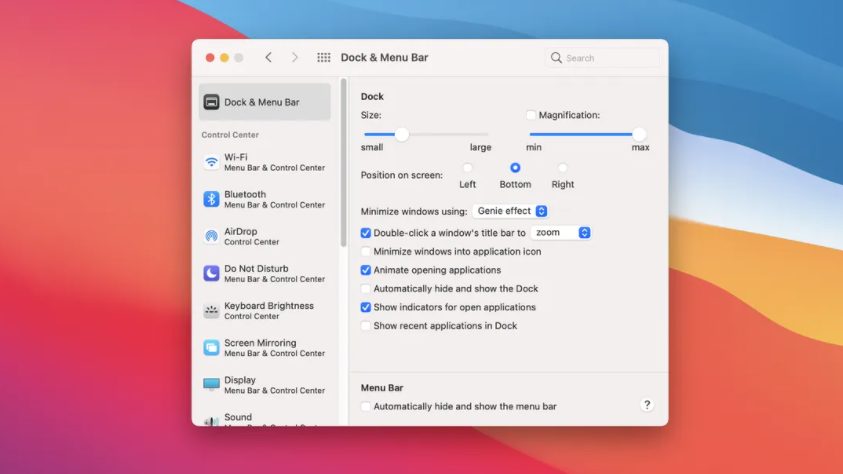Select Right dock position radio button

562,168
